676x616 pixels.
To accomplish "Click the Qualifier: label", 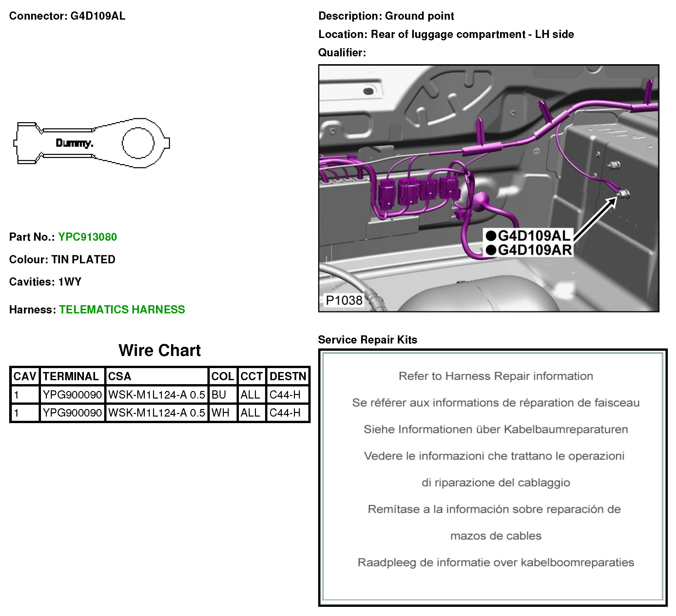I will (x=342, y=52).
